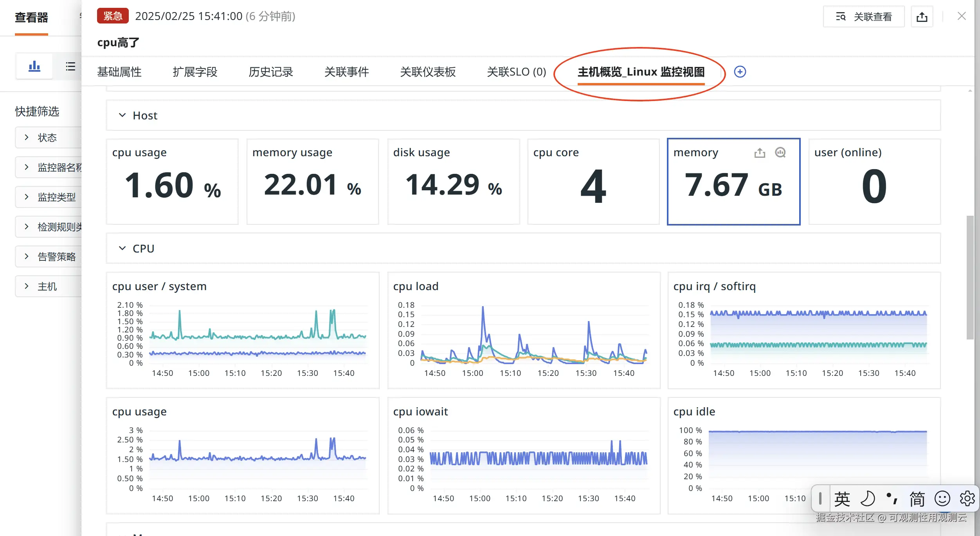Screen dimensions: 980x536
Task: Open the 基础属性 tab
Action: tap(119, 72)
